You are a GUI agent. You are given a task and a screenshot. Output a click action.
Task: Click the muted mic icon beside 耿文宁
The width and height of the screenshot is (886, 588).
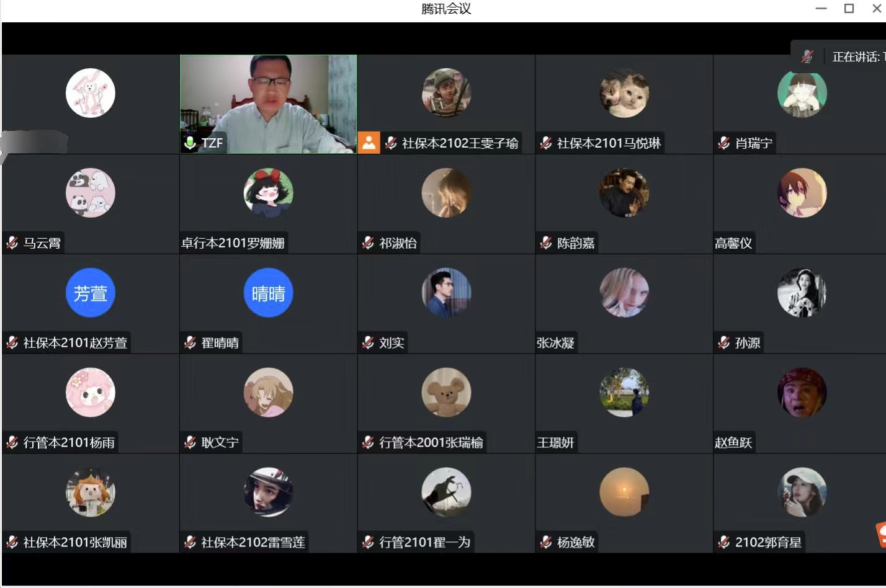click(190, 443)
